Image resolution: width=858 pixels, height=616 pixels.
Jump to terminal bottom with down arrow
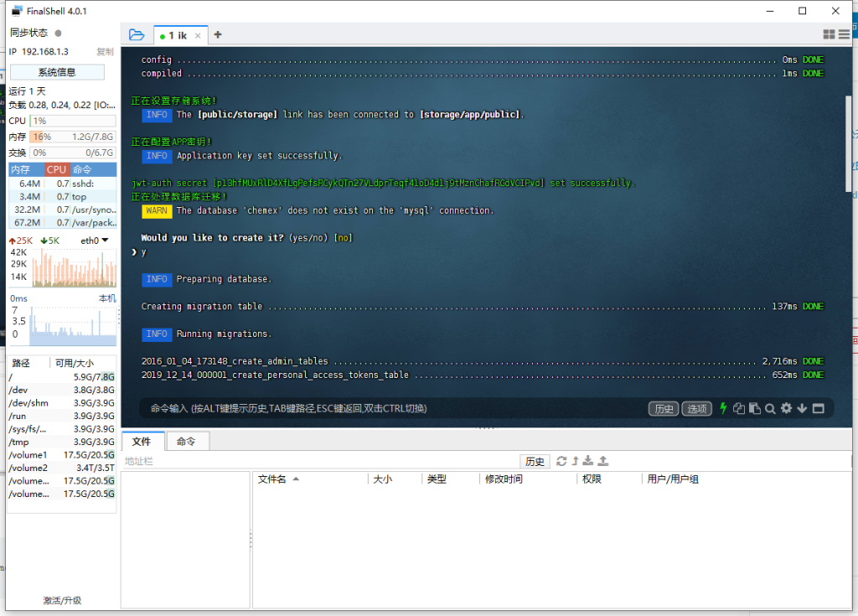[x=802, y=408]
